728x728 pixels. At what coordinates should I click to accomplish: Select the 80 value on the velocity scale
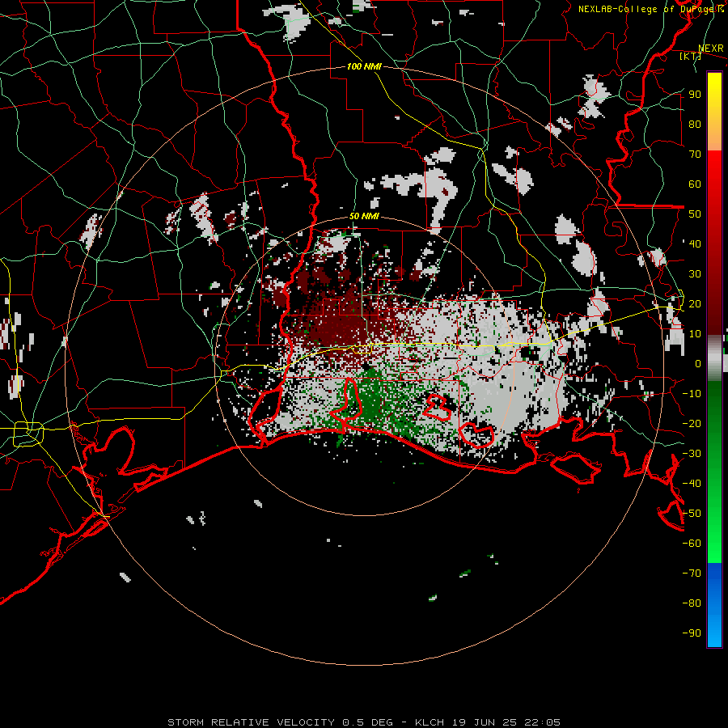695,125
